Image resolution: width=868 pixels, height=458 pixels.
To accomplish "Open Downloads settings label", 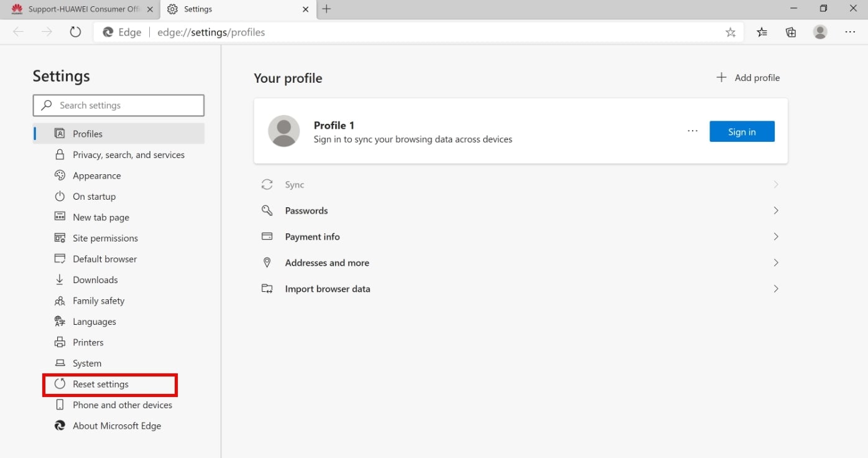I will (95, 279).
